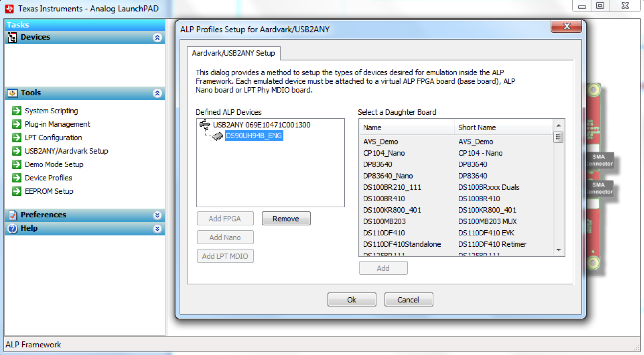Click the Add daughter board button
The image size is (644, 355).
(383, 268)
